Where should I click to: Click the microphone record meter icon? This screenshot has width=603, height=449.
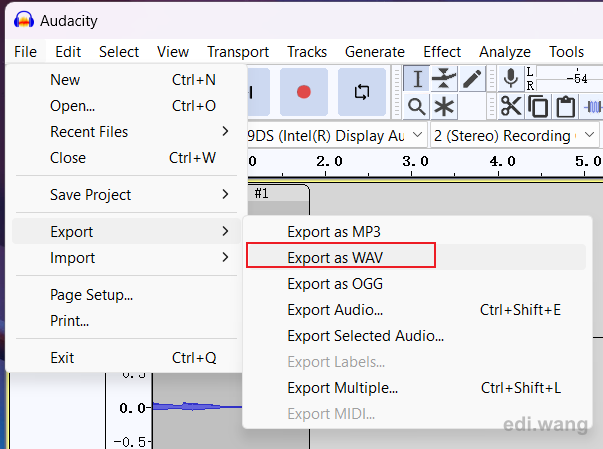point(511,78)
